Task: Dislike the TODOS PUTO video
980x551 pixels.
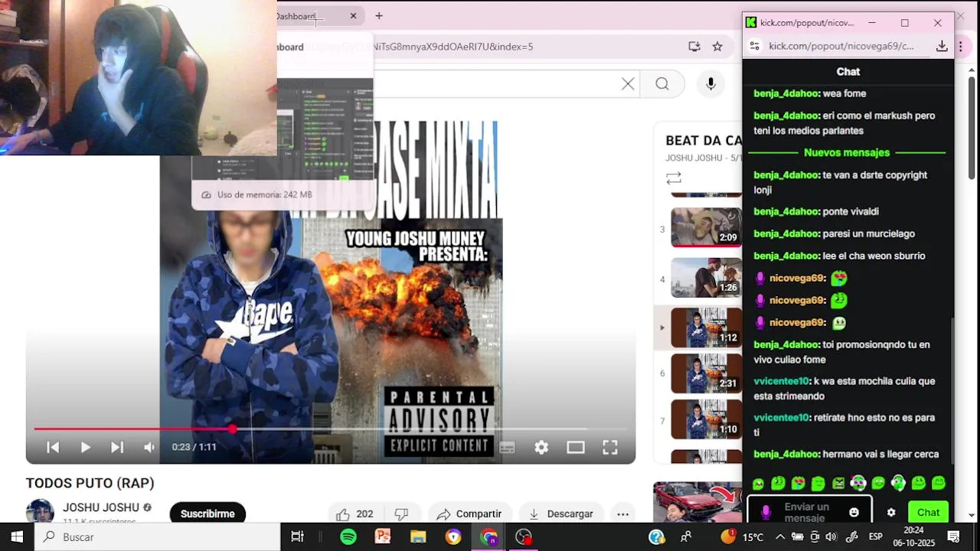Action: pos(401,514)
